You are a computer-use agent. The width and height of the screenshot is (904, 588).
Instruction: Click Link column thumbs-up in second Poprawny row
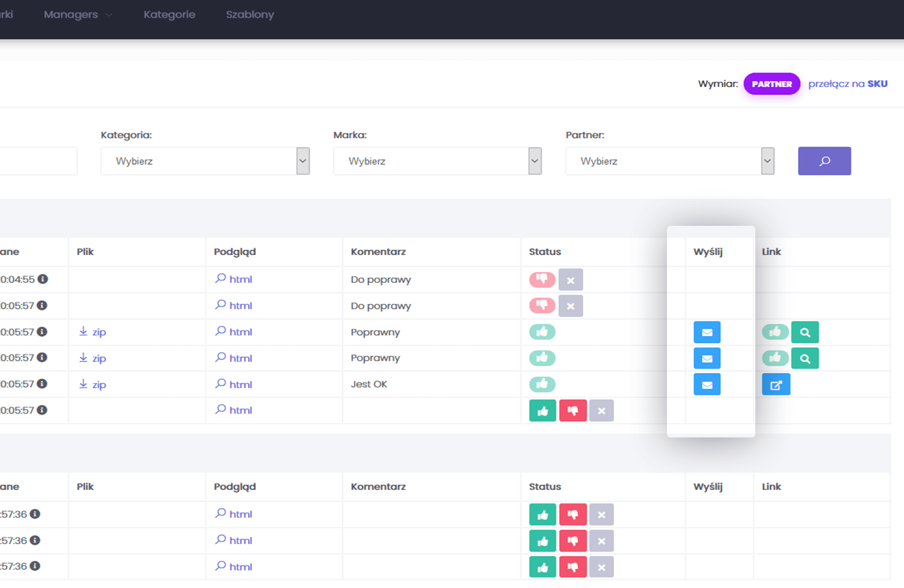775,358
